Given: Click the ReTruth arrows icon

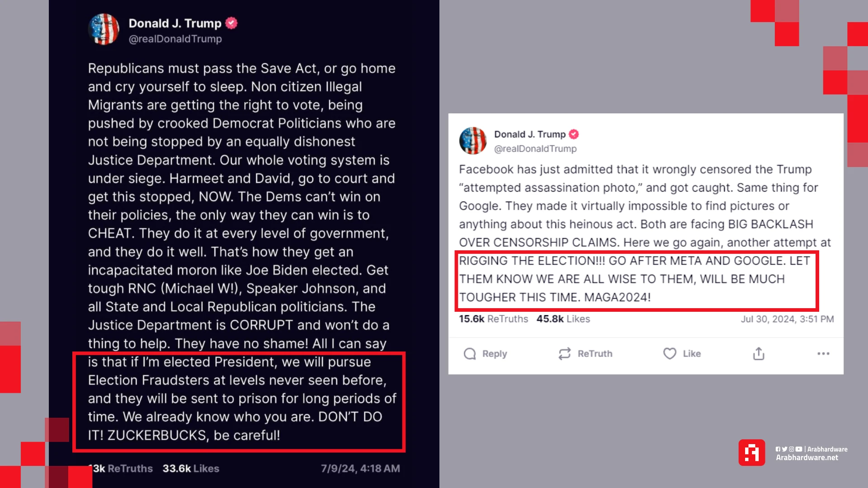Looking at the screenshot, I should pos(565,354).
